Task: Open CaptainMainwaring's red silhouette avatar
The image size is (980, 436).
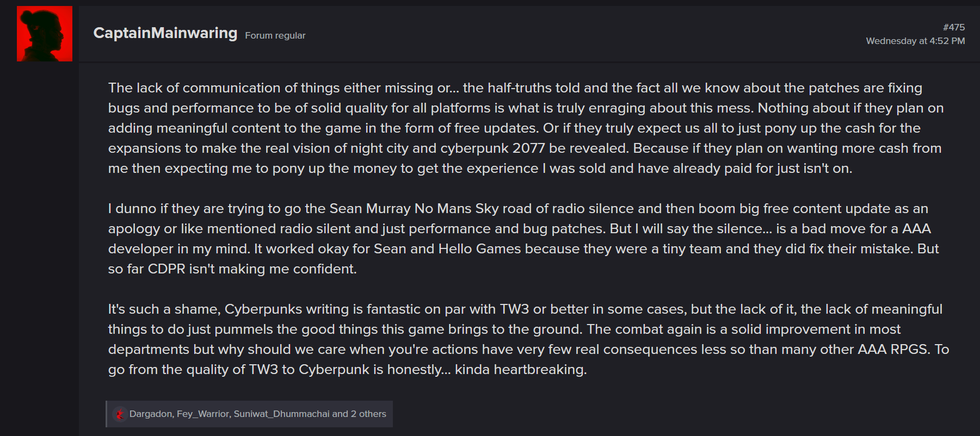Action: [45, 34]
